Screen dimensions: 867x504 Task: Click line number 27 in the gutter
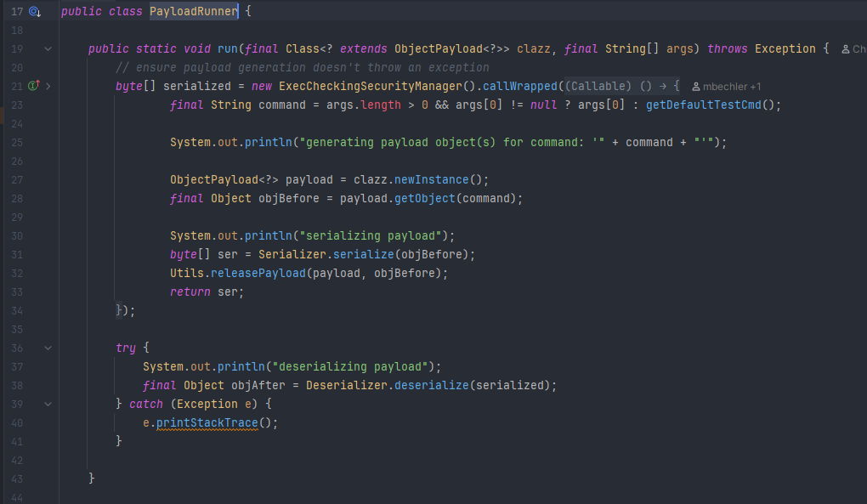tap(18, 179)
